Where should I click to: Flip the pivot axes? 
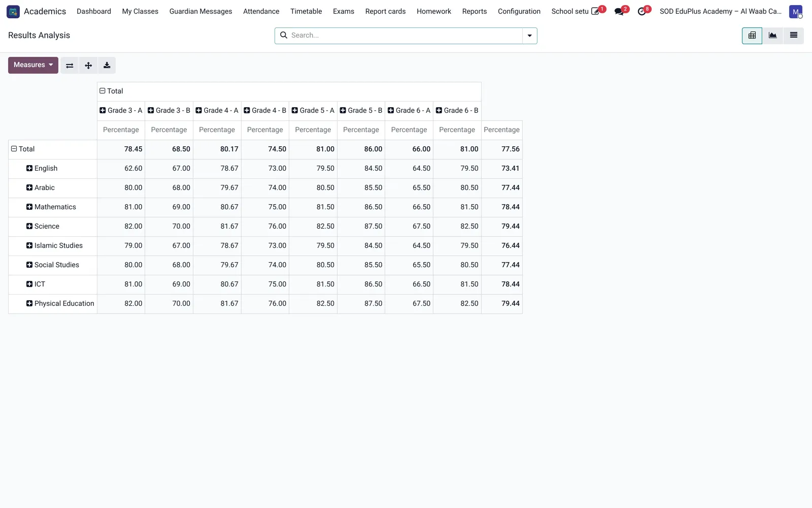[70, 65]
